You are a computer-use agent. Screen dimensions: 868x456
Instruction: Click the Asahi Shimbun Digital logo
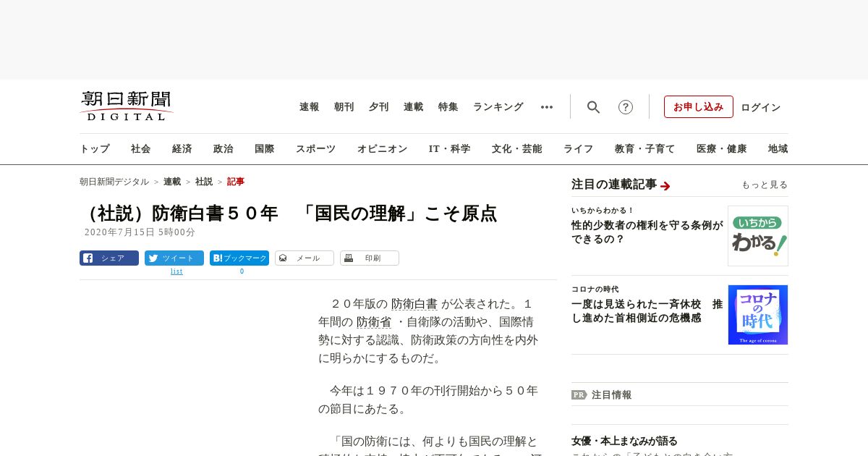[127, 106]
